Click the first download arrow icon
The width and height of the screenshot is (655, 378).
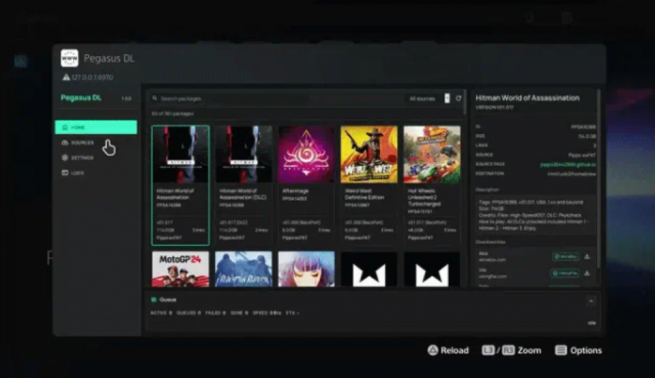[x=587, y=256]
